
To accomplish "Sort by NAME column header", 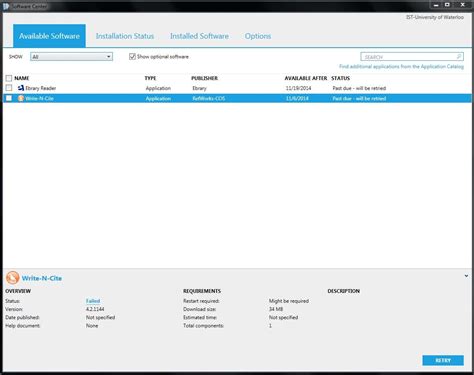I will click(x=22, y=78).
